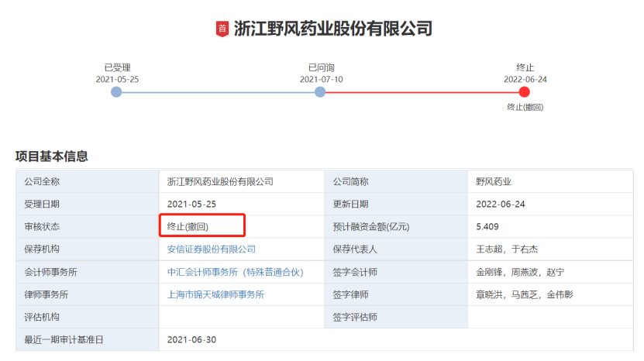Viewport: 644px width, 361px height.
Task: Click the 保荐代表人 value 王志超, 于右杰
Action: click(507, 249)
